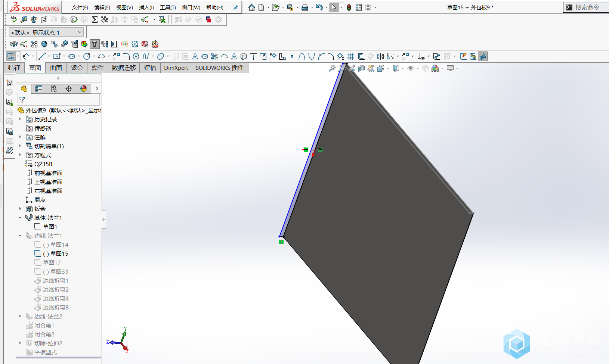Open the Section View icon in viewport toolbar

coord(361,68)
